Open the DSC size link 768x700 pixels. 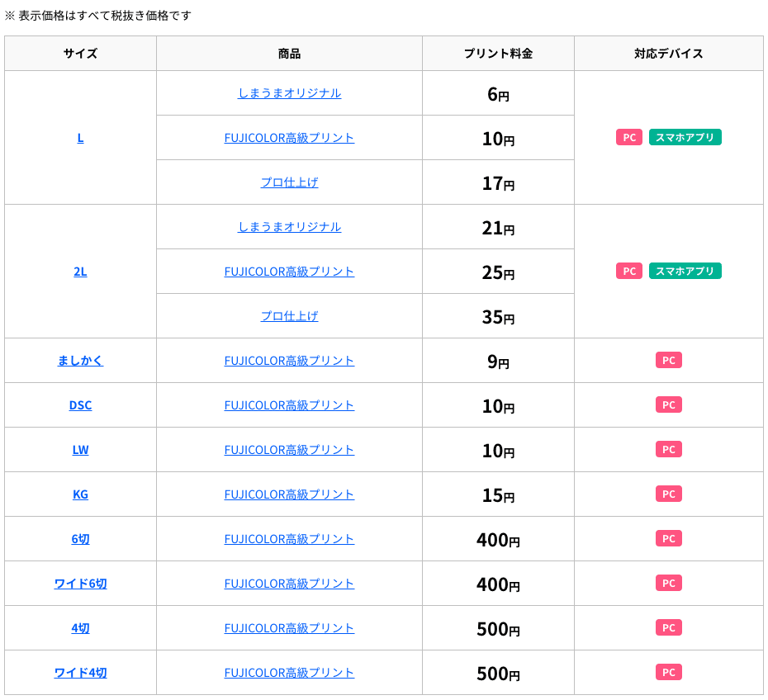click(x=80, y=404)
